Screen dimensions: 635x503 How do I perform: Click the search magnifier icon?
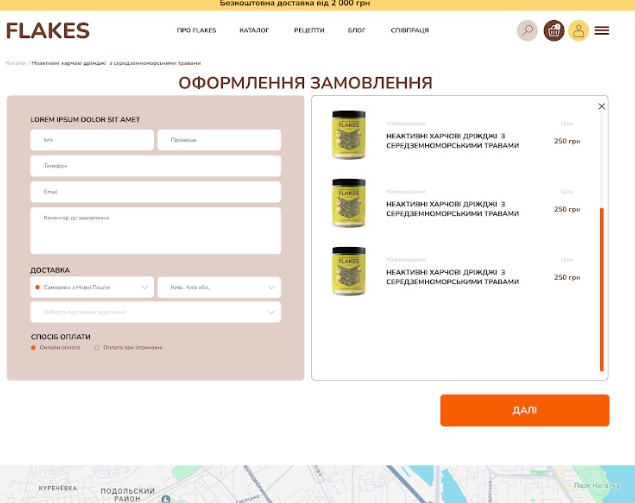click(527, 31)
